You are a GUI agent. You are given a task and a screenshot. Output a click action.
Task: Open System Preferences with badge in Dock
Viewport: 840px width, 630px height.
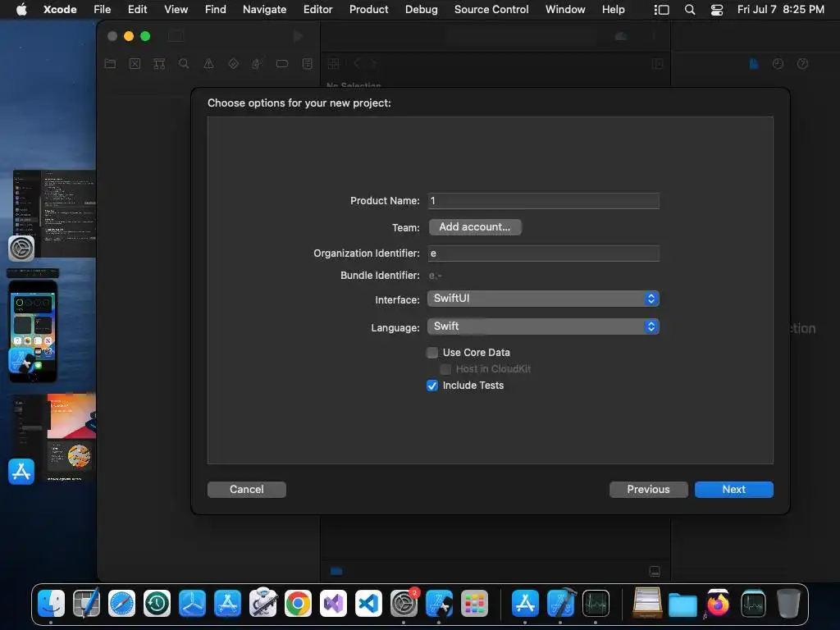click(x=404, y=604)
